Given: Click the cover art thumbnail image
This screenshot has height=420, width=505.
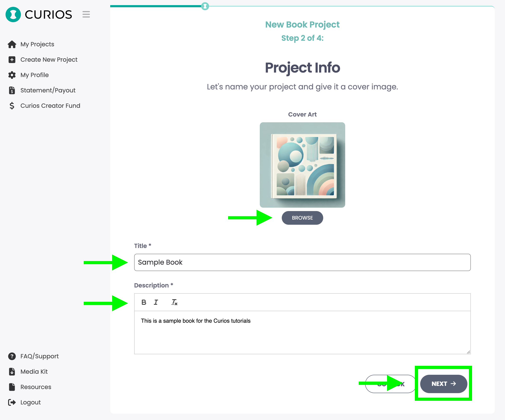Looking at the screenshot, I should [302, 165].
